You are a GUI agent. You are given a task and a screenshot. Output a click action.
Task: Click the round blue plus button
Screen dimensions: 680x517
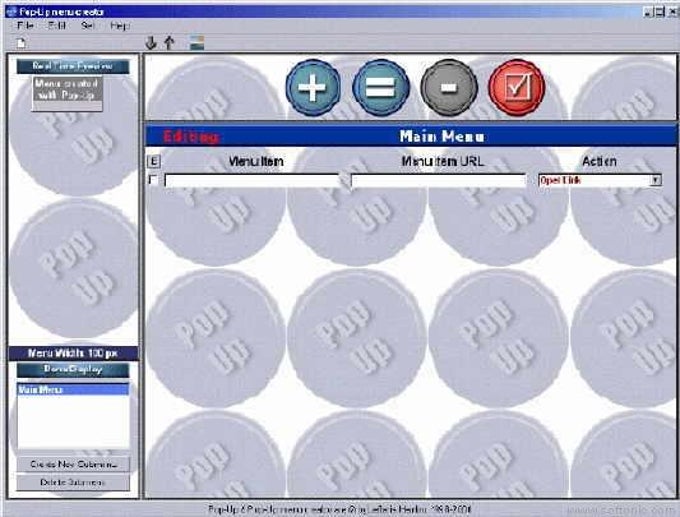[313, 87]
